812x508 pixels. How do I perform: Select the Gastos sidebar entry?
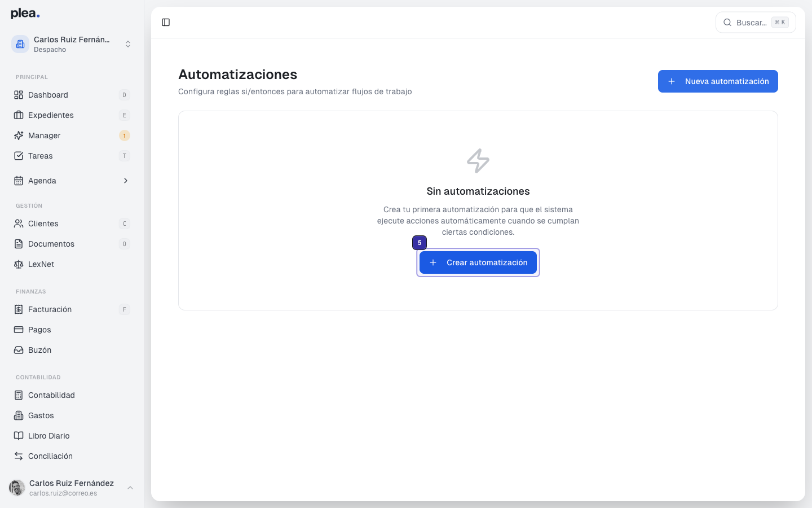point(39,415)
